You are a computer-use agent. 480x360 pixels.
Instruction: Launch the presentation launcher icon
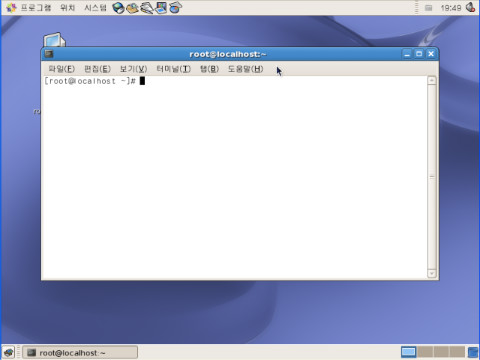click(x=161, y=7)
